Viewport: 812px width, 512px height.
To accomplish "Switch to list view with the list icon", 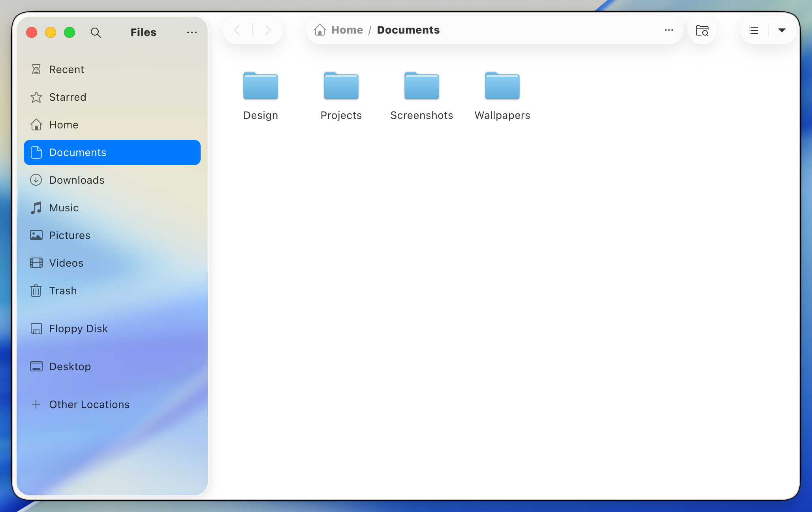I will [x=754, y=30].
